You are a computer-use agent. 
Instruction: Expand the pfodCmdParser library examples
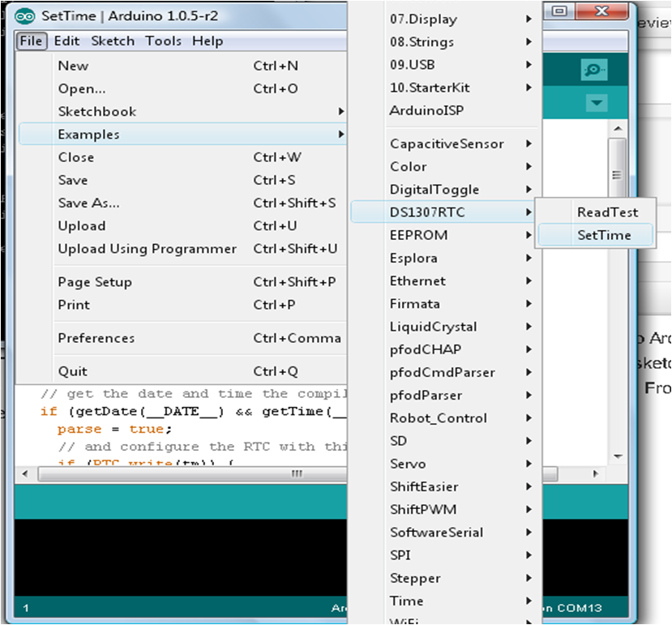pos(444,373)
